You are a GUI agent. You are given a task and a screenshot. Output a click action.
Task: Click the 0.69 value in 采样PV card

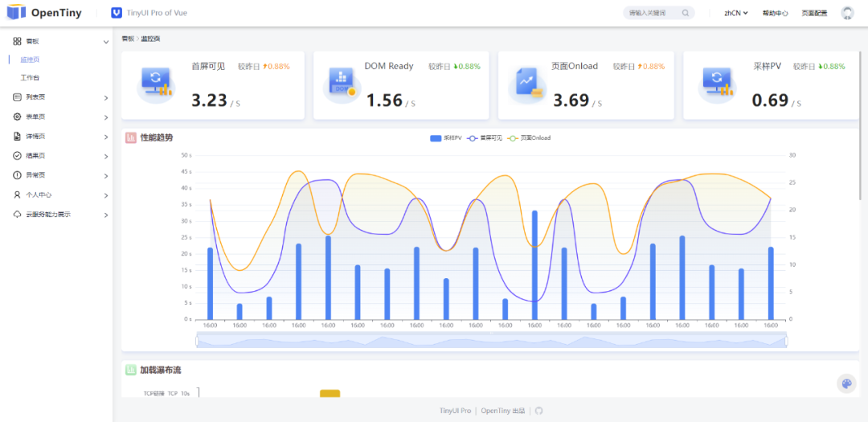[x=770, y=100]
